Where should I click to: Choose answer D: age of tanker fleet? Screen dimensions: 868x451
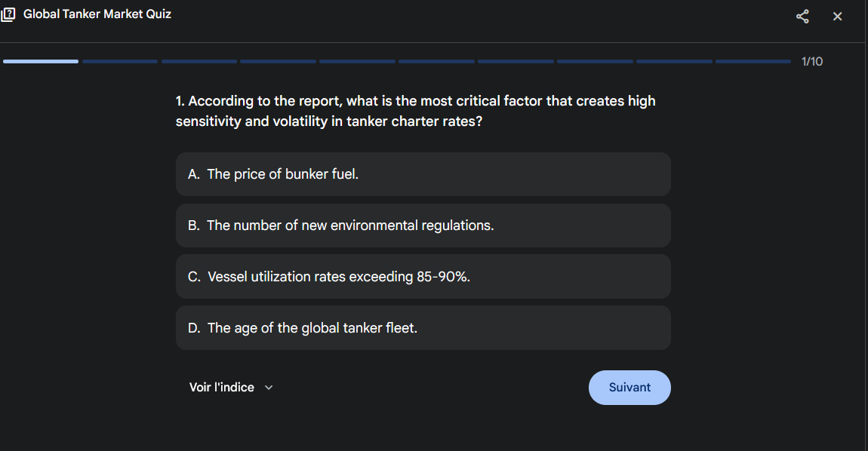click(x=423, y=328)
